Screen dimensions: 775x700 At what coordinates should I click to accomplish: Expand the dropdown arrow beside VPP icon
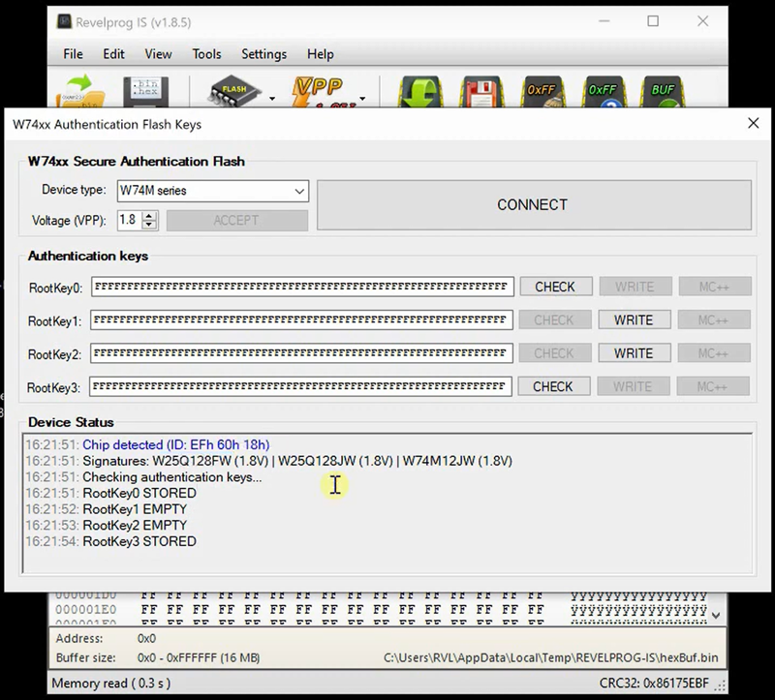[362, 99]
